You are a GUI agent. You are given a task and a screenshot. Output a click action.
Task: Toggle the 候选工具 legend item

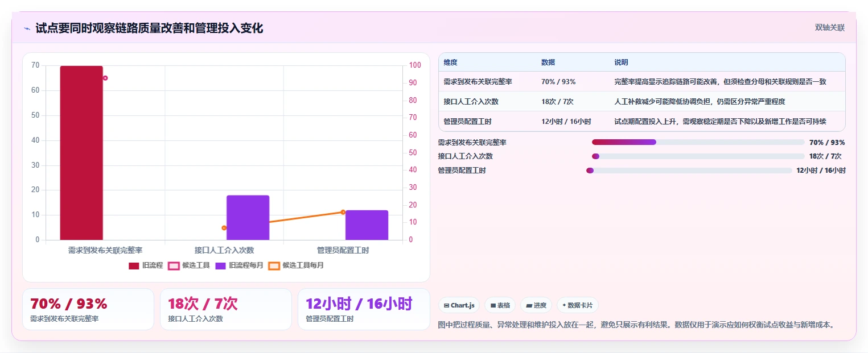coord(188,265)
